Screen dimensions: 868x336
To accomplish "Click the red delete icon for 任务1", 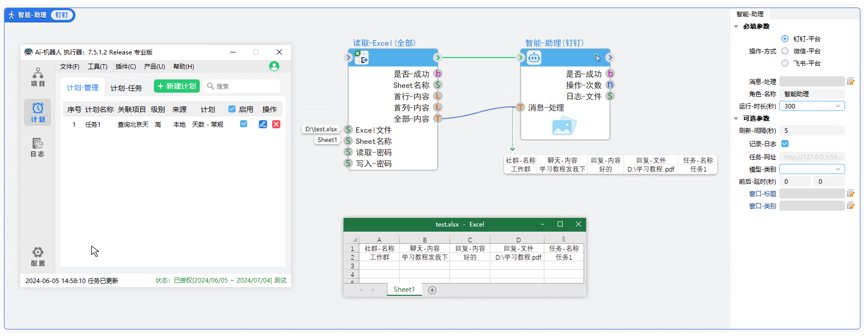I will click(276, 124).
